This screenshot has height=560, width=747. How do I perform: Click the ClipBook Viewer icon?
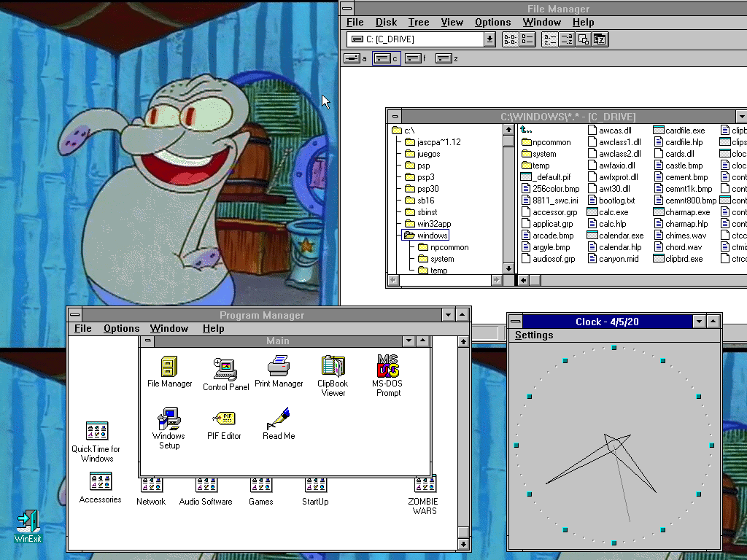pyautogui.click(x=333, y=366)
